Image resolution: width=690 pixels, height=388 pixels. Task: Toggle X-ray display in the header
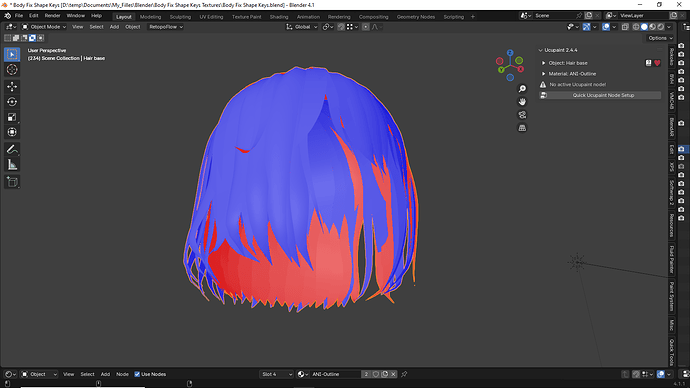pos(625,27)
